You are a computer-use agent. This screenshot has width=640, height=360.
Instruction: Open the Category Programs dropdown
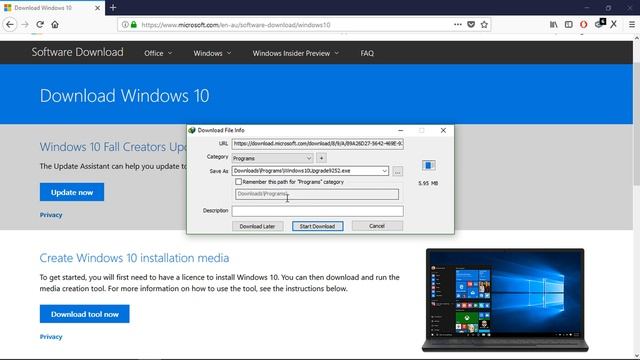pos(272,158)
